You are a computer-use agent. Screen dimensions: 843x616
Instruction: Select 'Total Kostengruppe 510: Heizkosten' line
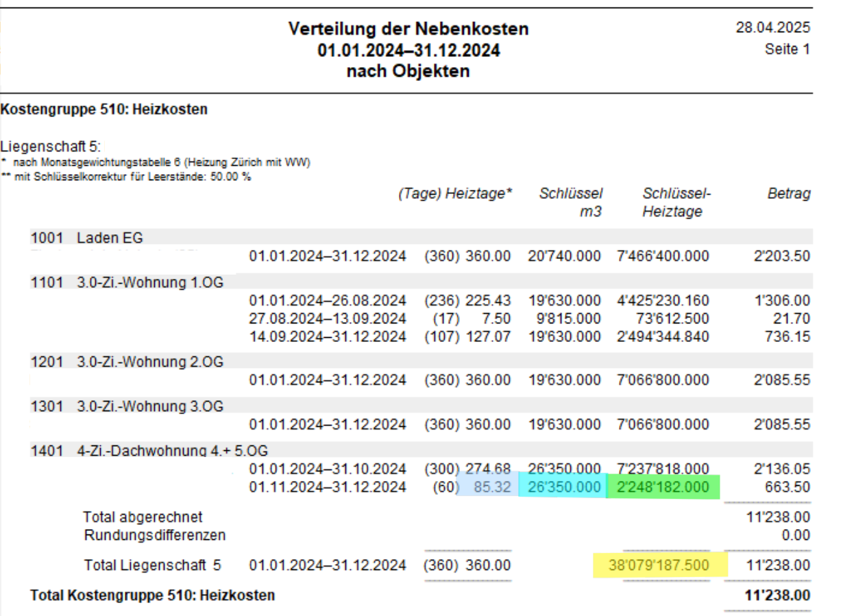153,595
